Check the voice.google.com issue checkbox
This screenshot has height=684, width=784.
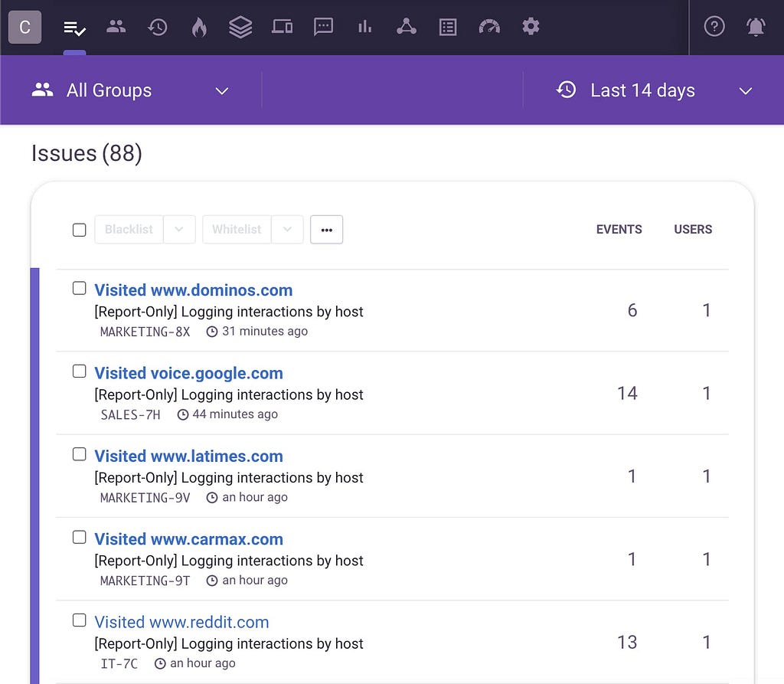(x=79, y=371)
